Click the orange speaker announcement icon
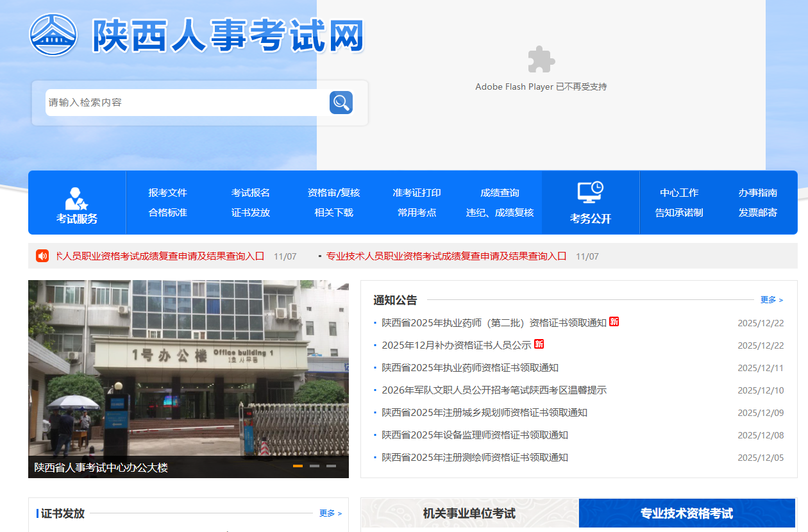The width and height of the screenshot is (808, 532). point(42,256)
